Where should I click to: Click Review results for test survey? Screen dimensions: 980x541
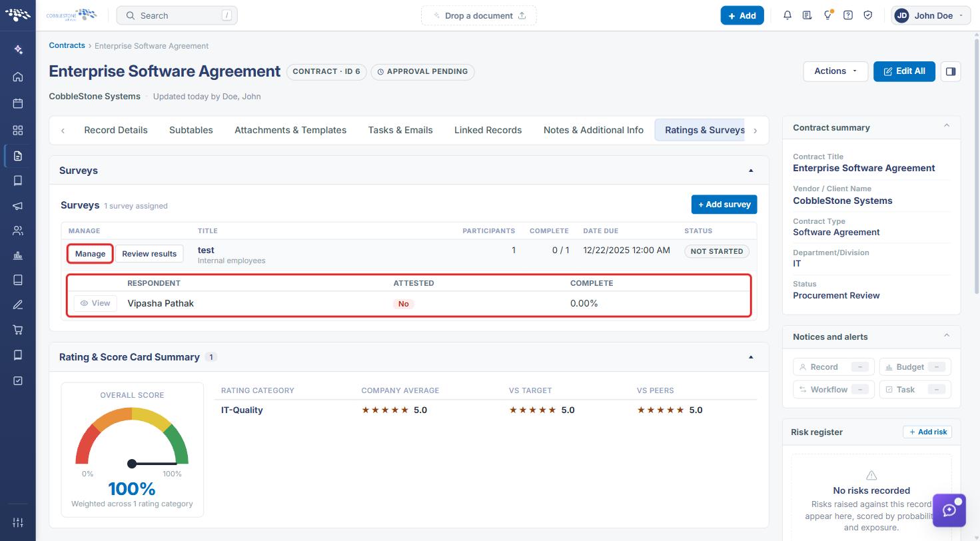tap(149, 254)
